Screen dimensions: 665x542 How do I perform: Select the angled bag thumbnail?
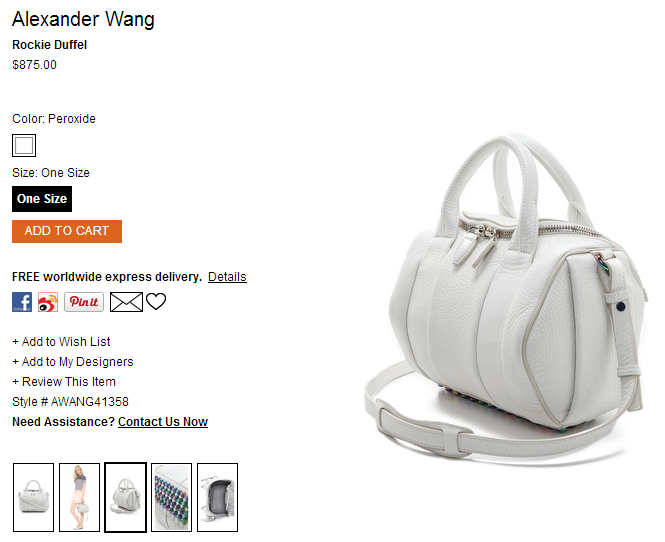point(126,497)
